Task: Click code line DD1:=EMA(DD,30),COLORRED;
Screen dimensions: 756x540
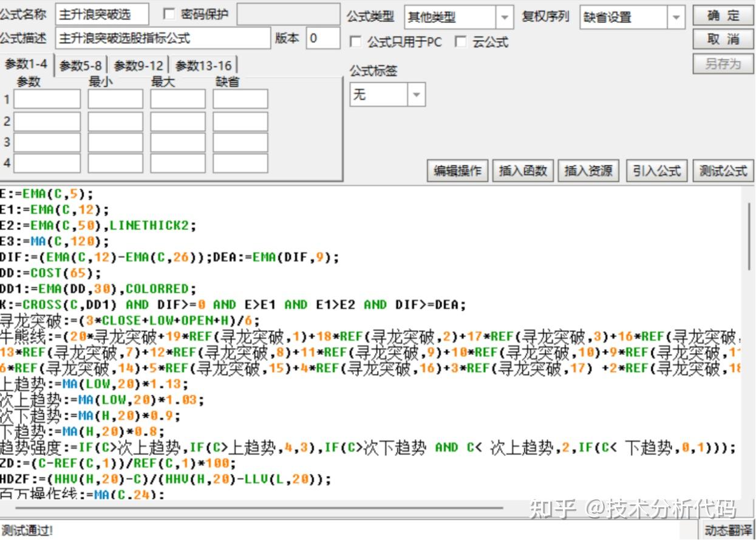Action: pos(99,289)
